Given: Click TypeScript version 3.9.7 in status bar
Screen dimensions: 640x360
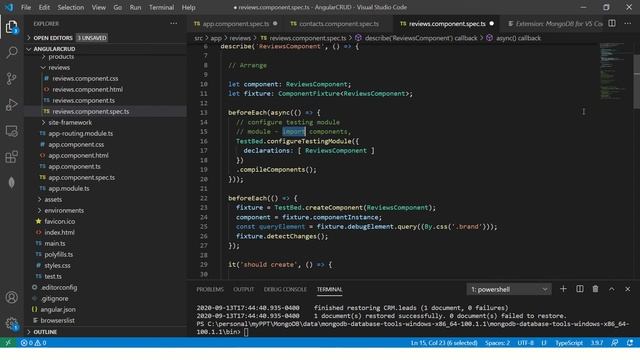Looking at the screenshot, I should (596, 343).
